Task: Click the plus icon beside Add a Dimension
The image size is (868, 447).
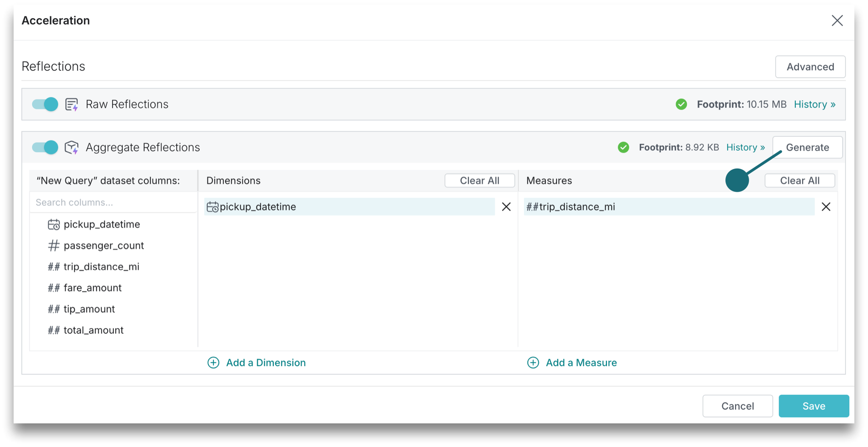Action: click(213, 363)
